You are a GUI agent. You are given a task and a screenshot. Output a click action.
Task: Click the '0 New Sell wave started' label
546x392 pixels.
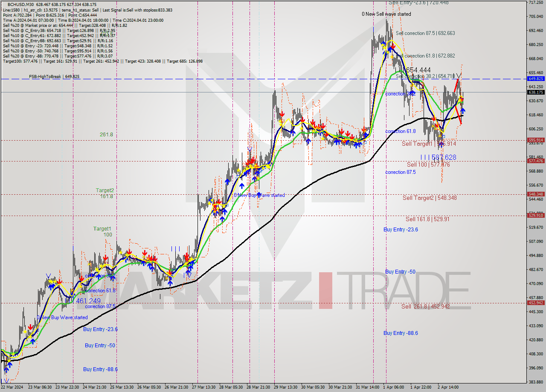[386, 14]
